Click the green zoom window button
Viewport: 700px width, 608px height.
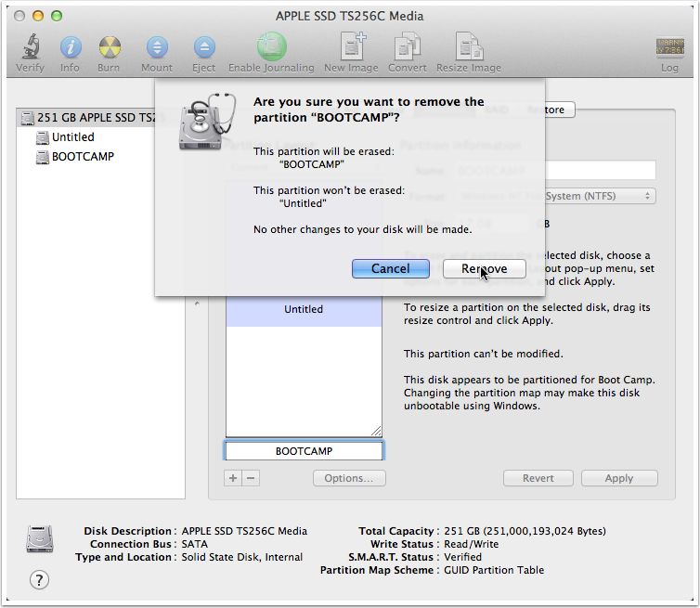point(57,16)
